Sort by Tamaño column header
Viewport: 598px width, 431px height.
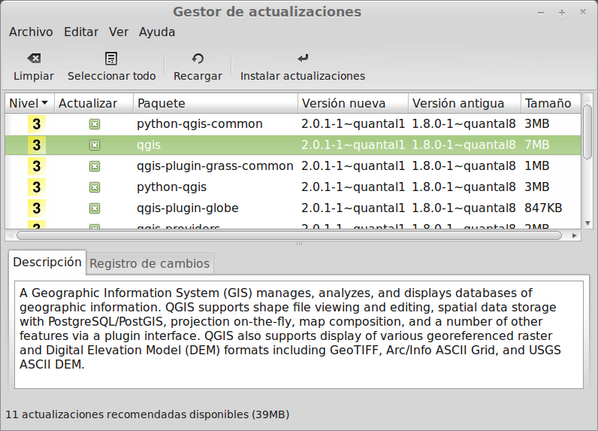(x=551, y=103)
